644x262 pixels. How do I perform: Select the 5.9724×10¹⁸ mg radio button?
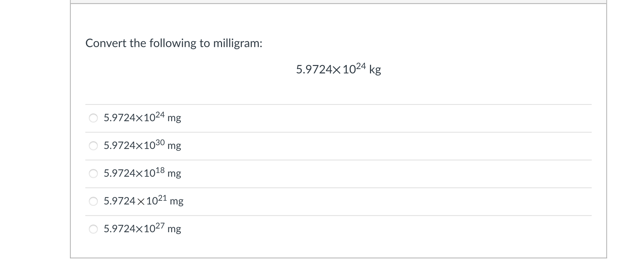93,174
